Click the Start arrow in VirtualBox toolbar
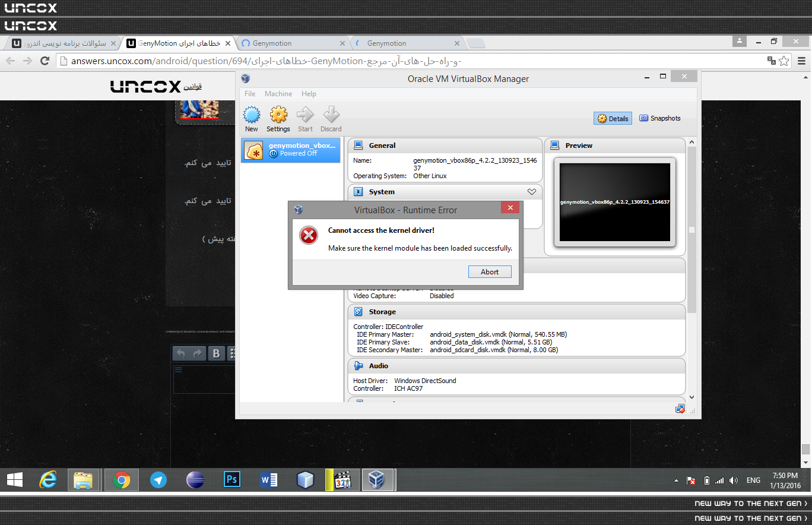Viewport: 812px width, 525px height. pos(305,119)
